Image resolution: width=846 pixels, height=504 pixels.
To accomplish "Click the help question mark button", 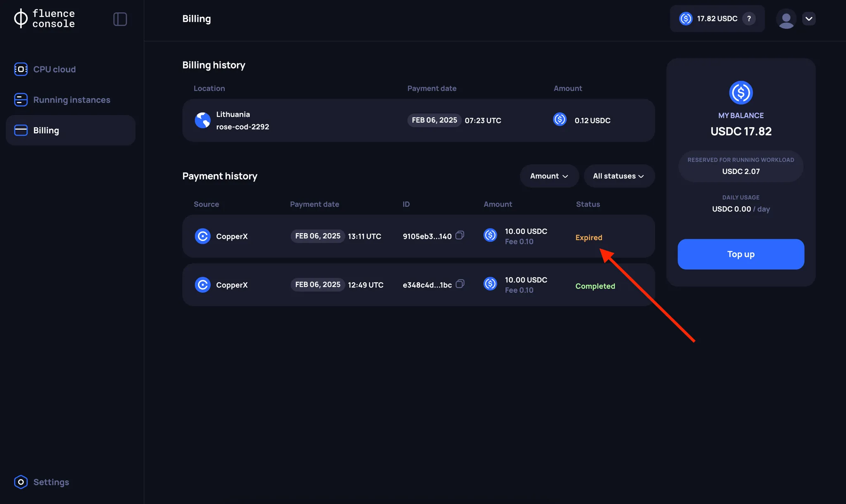I will (x=749, y=18).
